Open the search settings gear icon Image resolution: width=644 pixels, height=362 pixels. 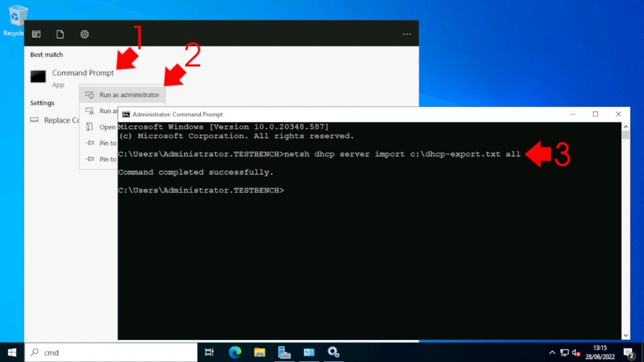coord(84,33)
